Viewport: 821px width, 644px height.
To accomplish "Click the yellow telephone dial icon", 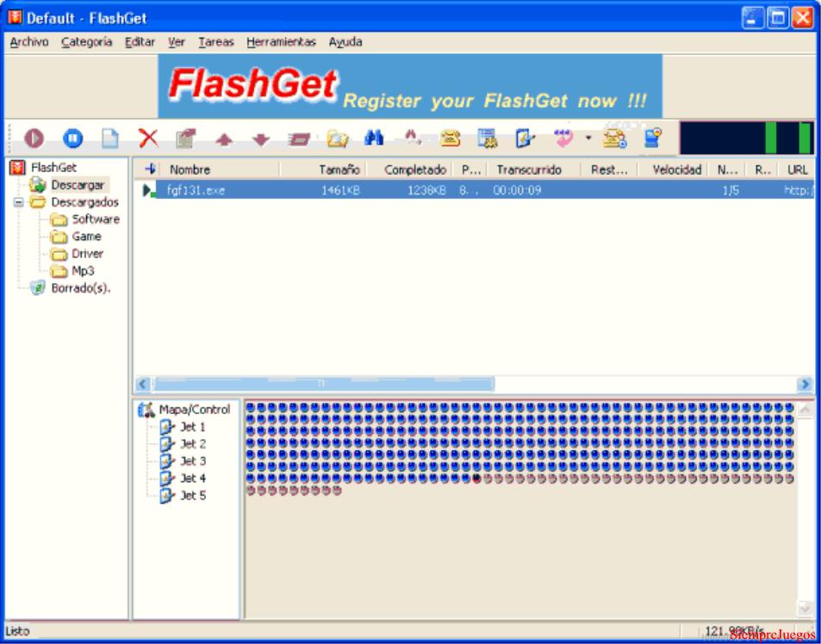I will [x=451, y=139].
